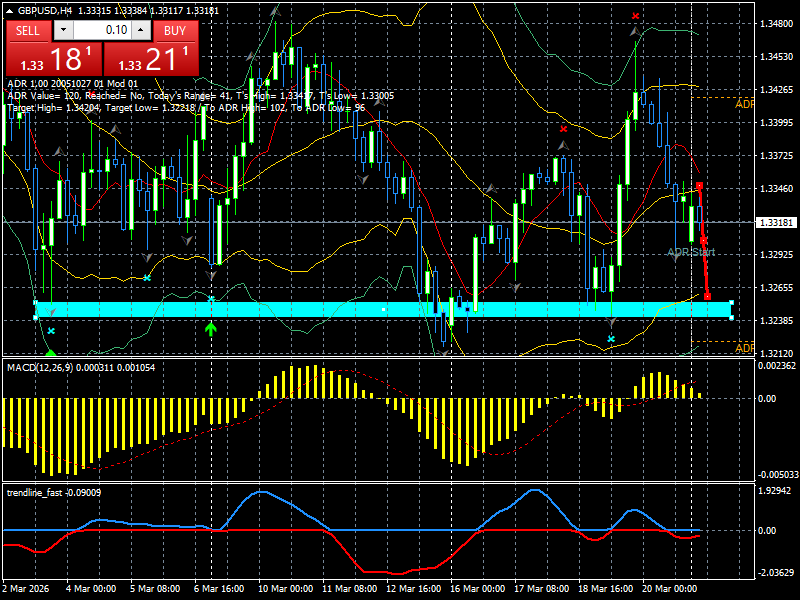Image resolution: width=800 pixels, height=600 pixels.
Task: Decrease volume with the down arrow
Action: [x=63, y=30]
